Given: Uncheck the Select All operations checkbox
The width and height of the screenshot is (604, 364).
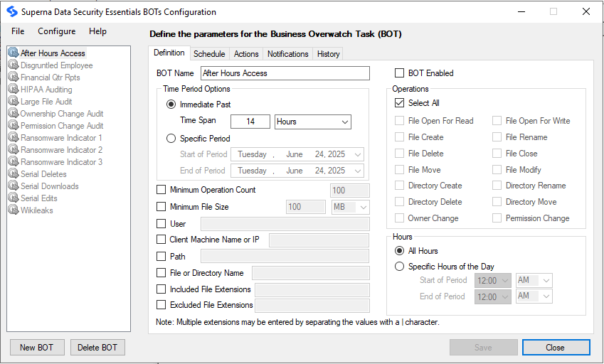Looking at the screenshot, I should [x=399, y=103].
